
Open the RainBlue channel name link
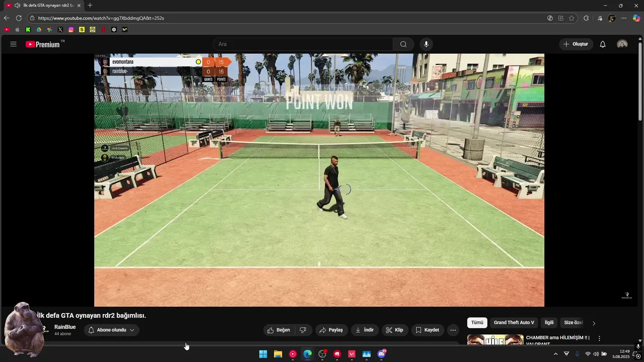(x=65, y=327)
